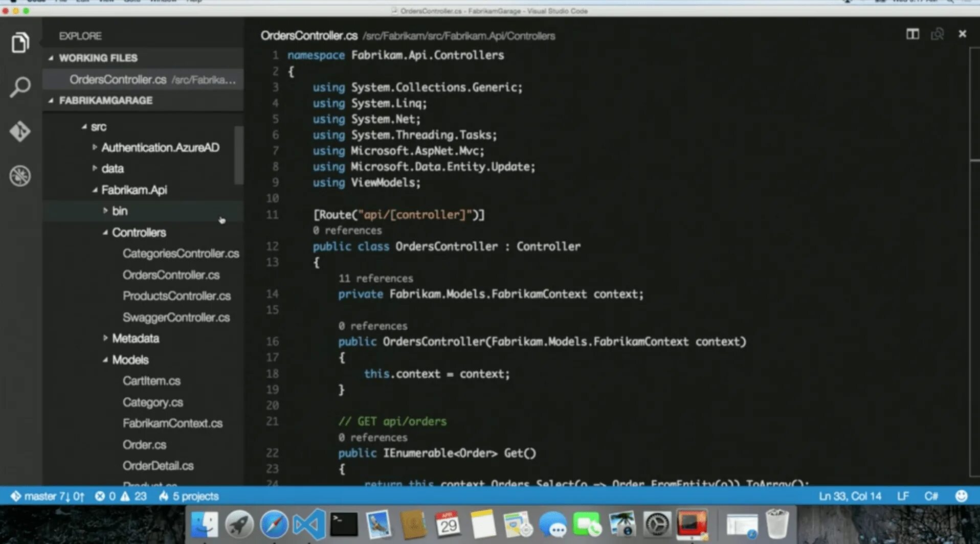Open the Debug view in the activity bar
980x544 pixels.
click(20, 176)
